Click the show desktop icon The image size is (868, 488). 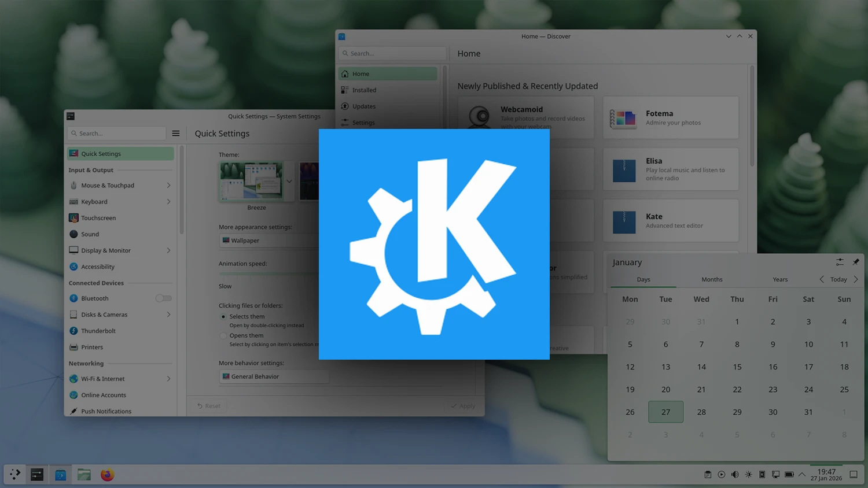[x=853, y=475]
